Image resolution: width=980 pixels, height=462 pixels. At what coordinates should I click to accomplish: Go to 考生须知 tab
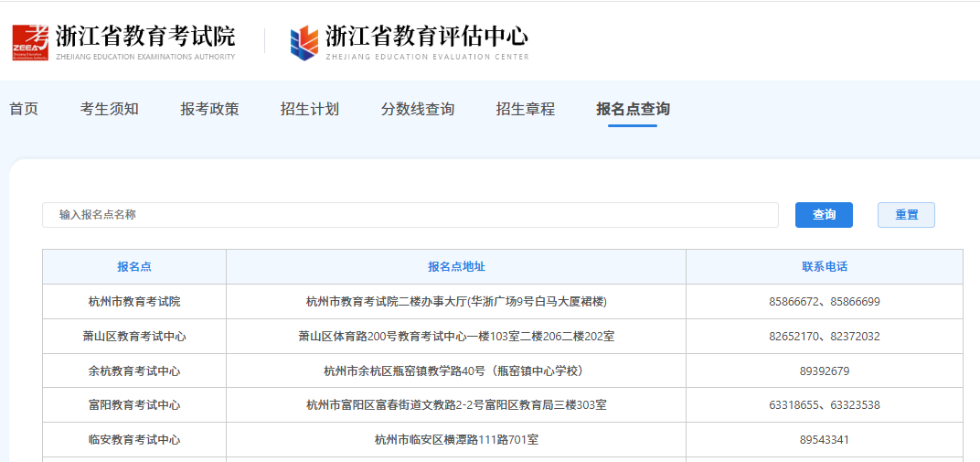tap(110, 110)
